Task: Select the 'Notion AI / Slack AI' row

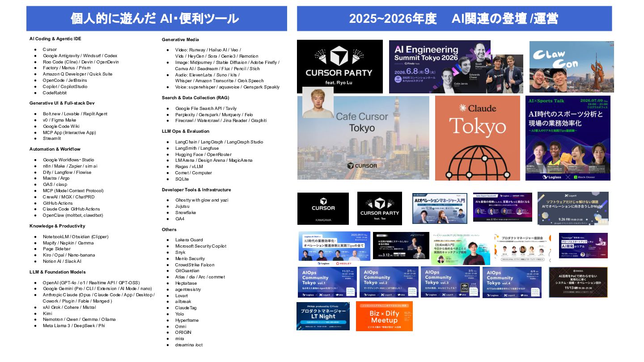Action: click(62, 261)
